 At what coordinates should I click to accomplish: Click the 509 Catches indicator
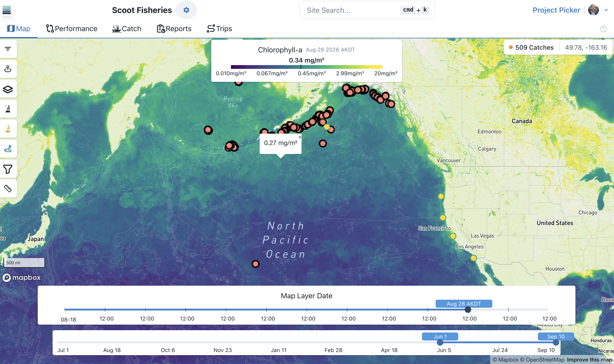pyautogui.click(x=531, y=47)
